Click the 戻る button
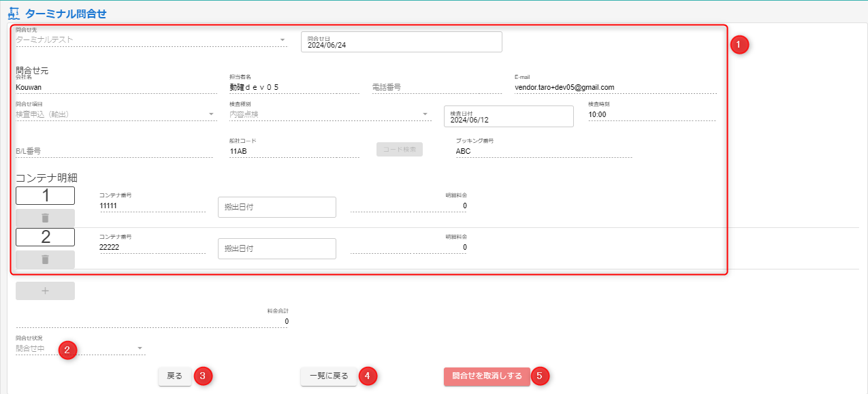Screen dimensions: 868x394 coord(174,376)
